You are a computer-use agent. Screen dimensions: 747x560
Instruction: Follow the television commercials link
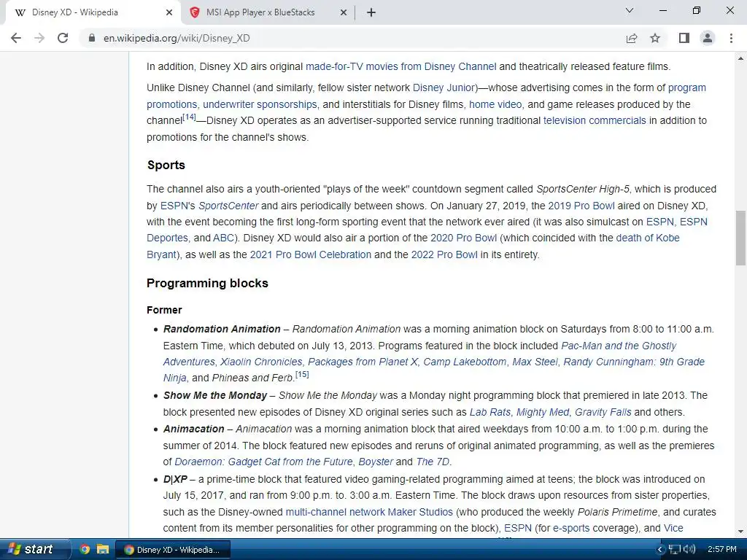[x=595, y=120]
